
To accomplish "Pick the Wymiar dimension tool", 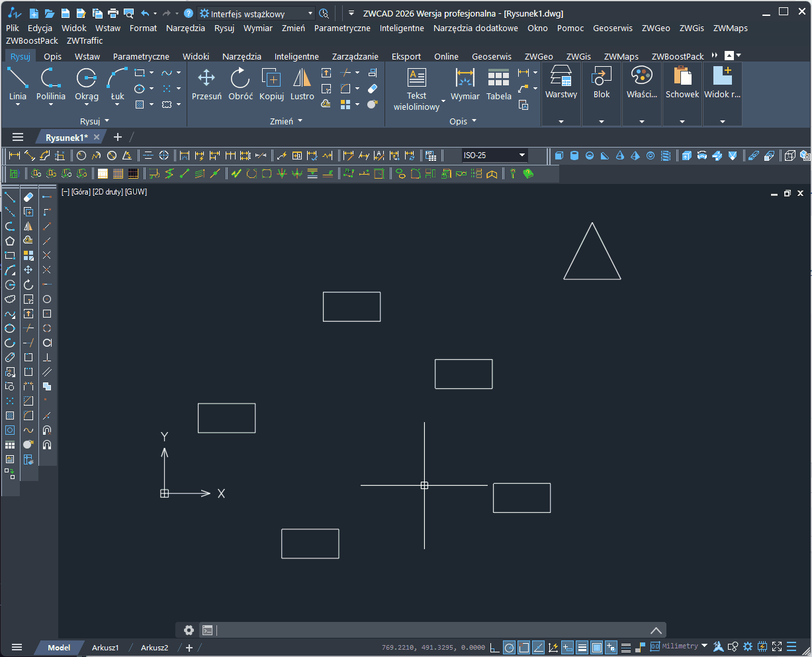I will point(465,84).
